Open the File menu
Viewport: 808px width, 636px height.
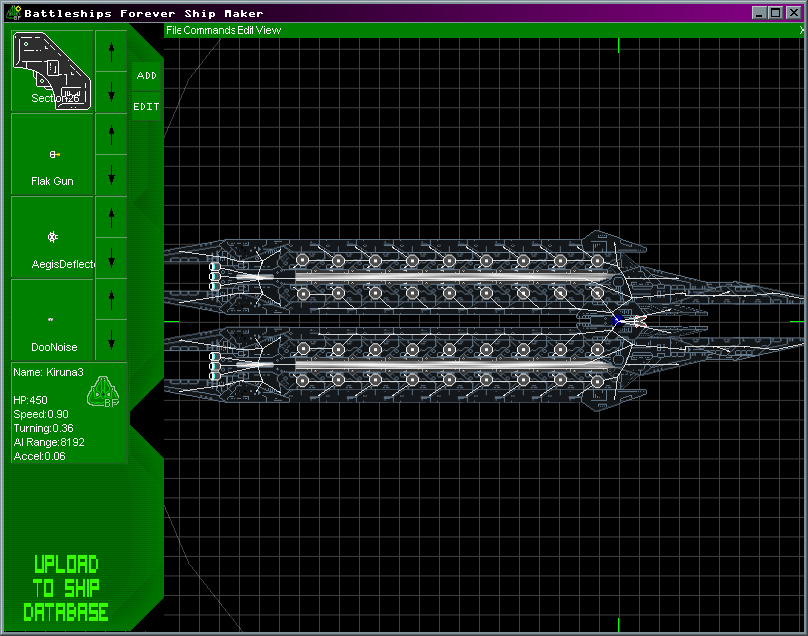[x=174, y=30]
